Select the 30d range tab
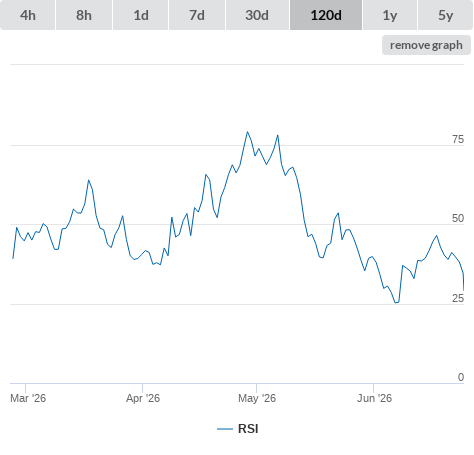Viewport: 474px width, 455px height. 257,15
